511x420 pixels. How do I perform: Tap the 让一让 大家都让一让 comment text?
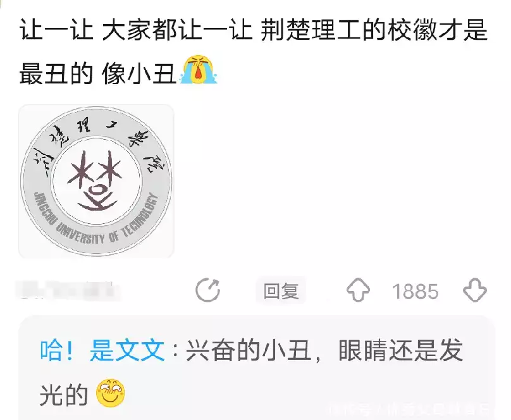(136, 30)
